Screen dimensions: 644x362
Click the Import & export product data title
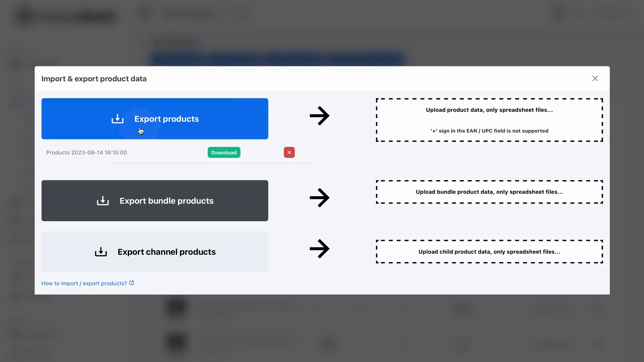coord(94,79)
